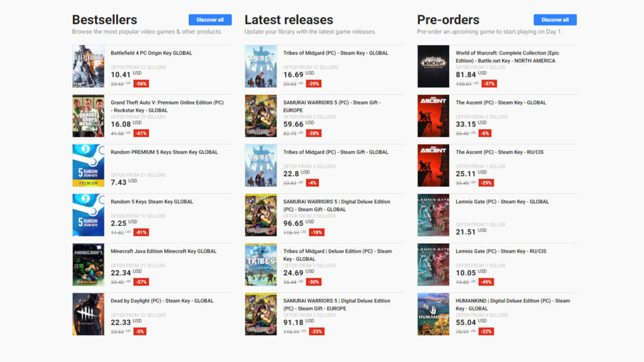Click the -49% badge on Lemnis Gate
This screenshot has height=362, width=644.
click(486, 282)
